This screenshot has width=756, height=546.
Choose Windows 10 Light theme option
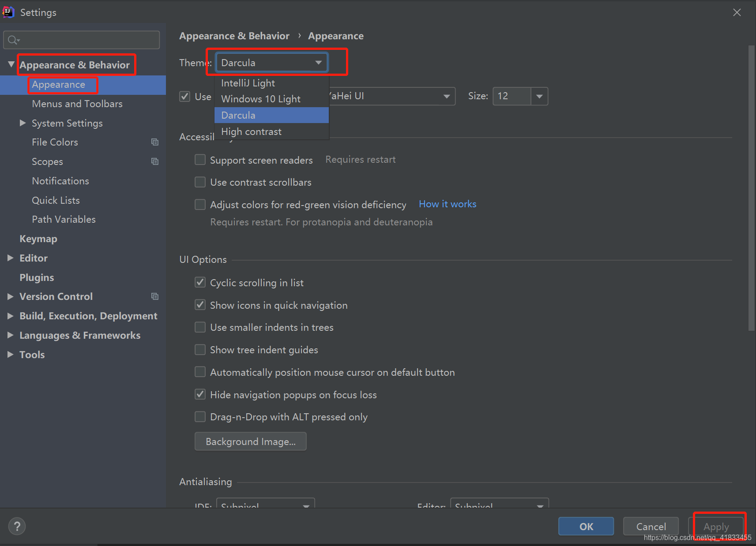(x=271, y=99)
